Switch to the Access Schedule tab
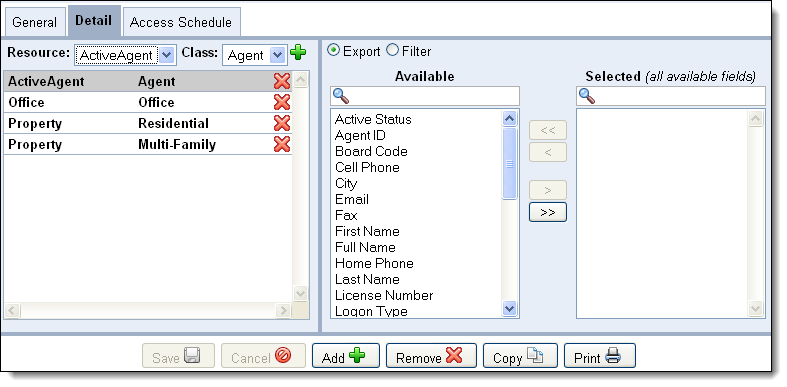787x387 pixels. point(181,22)
